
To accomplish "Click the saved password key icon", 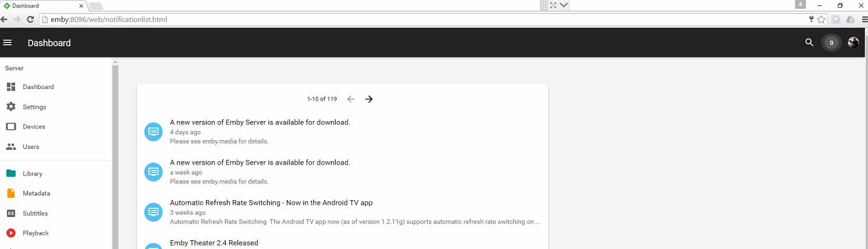I will click(812, 19).
